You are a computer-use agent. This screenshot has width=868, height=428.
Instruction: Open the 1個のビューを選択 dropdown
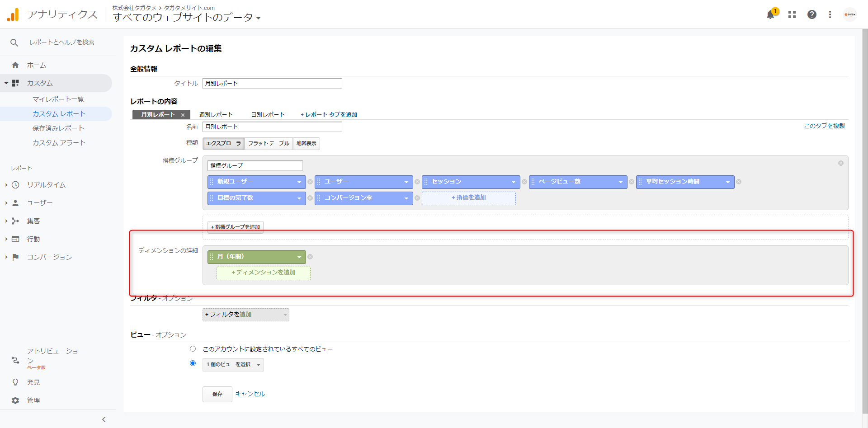point(233,365)
